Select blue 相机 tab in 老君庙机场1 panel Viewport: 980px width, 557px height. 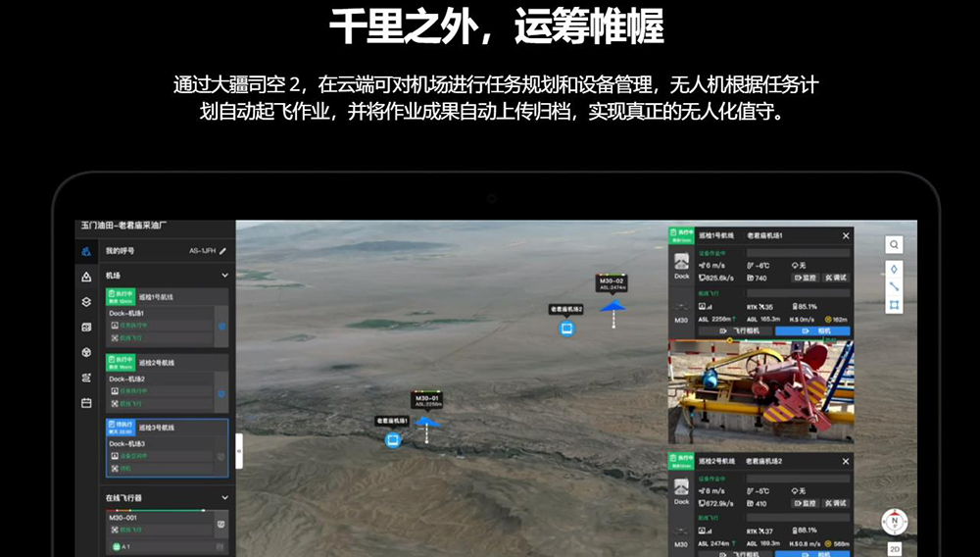(812, 330)
